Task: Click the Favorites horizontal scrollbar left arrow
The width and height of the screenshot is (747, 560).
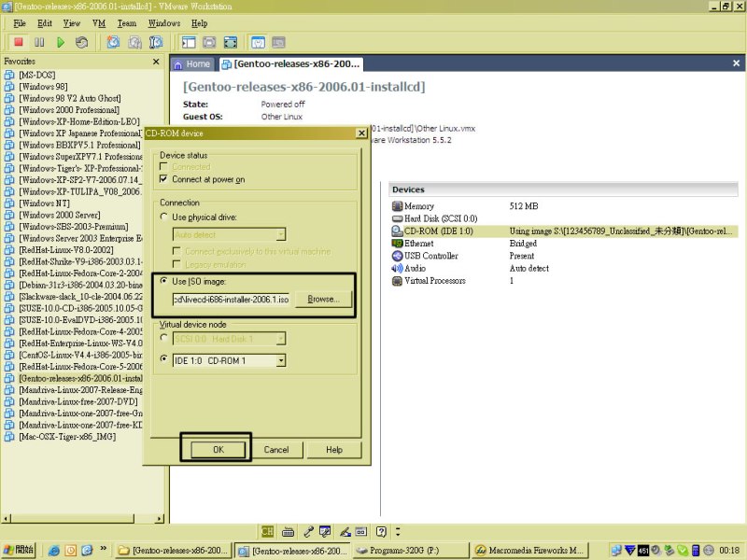Action: pyautogui.click(x=7, y=519)
